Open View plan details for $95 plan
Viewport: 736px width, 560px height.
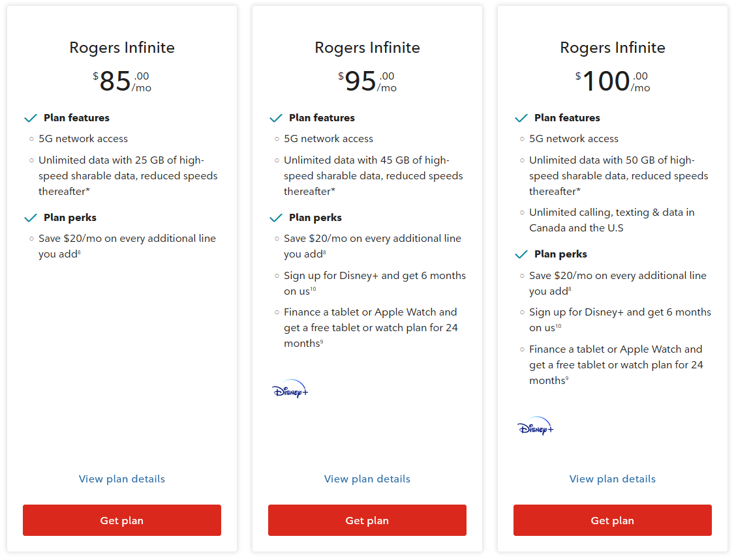[367, 479]
